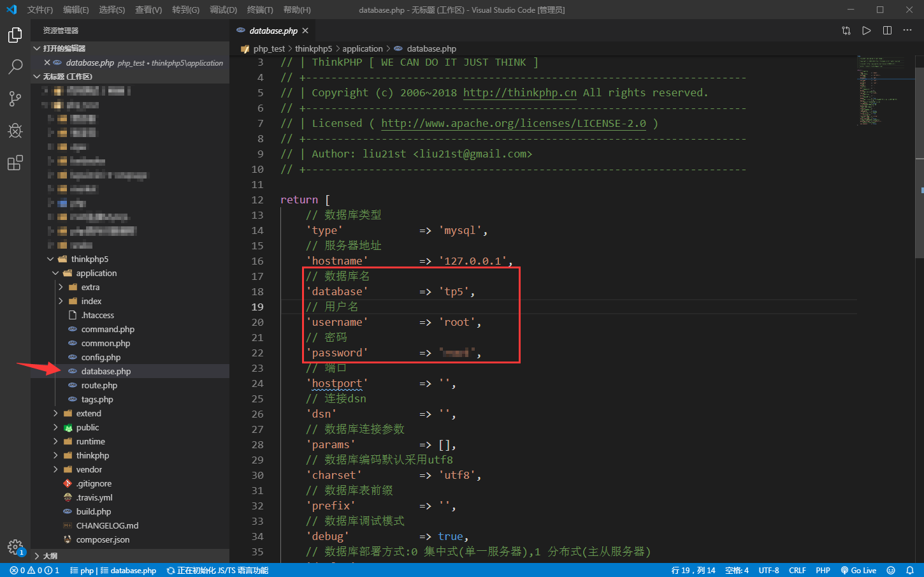Toggle open changes view icon

(x=846, y=30)
